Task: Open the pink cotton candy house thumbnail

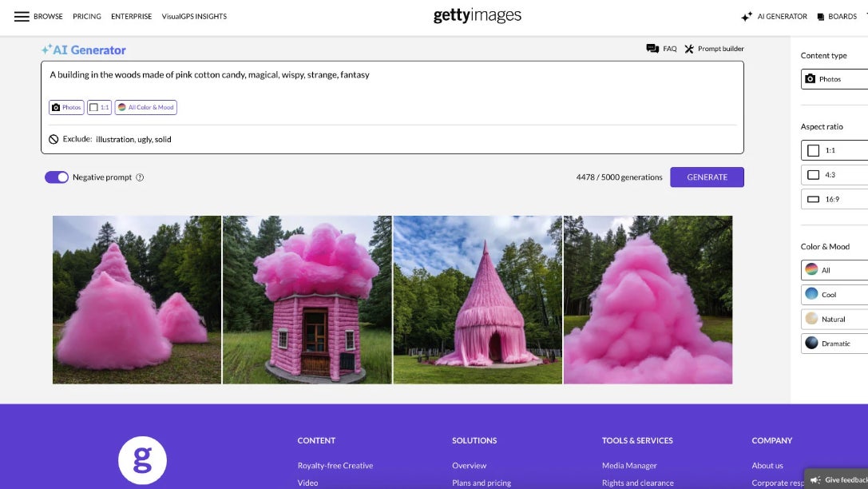Action: (307, 299)
